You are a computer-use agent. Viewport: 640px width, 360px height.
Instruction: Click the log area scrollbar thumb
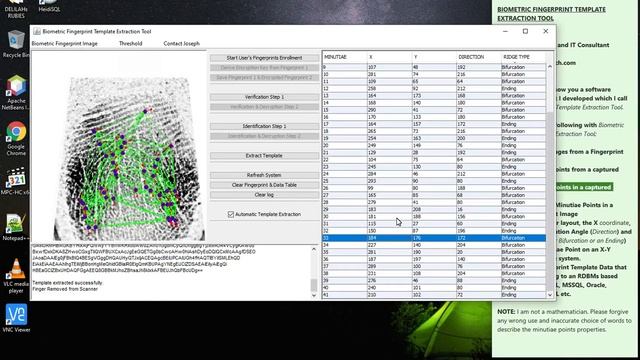click(x=314, y=284)
